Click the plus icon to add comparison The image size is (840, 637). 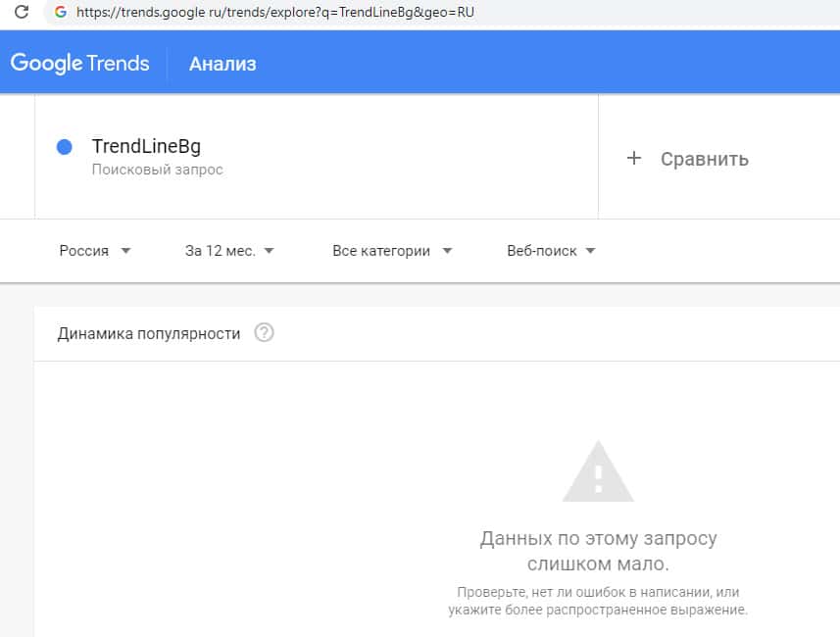click(x=634, y=159)
